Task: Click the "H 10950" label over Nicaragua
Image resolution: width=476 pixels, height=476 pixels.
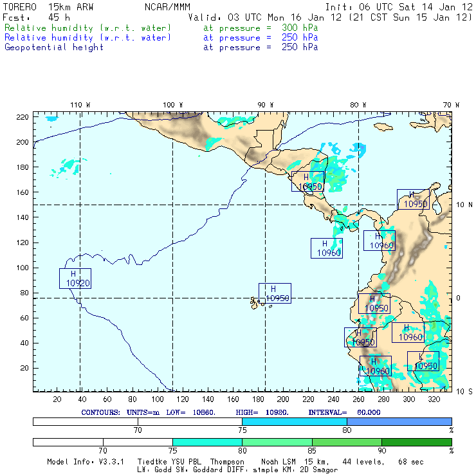Action: coord(308,181)
